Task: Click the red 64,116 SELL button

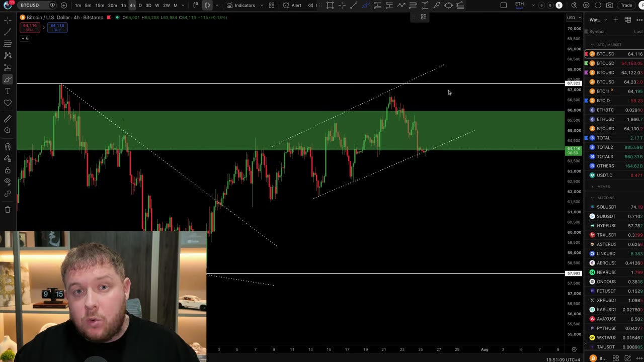Action: pyautogui.click(x=30, y=27)
